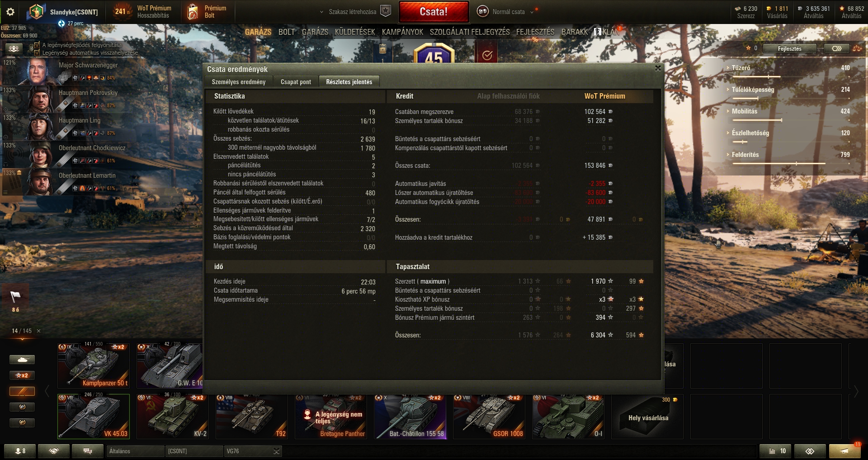Toggle the x2 bonus carousel filter
868x460 pixels.
point(22,375)
